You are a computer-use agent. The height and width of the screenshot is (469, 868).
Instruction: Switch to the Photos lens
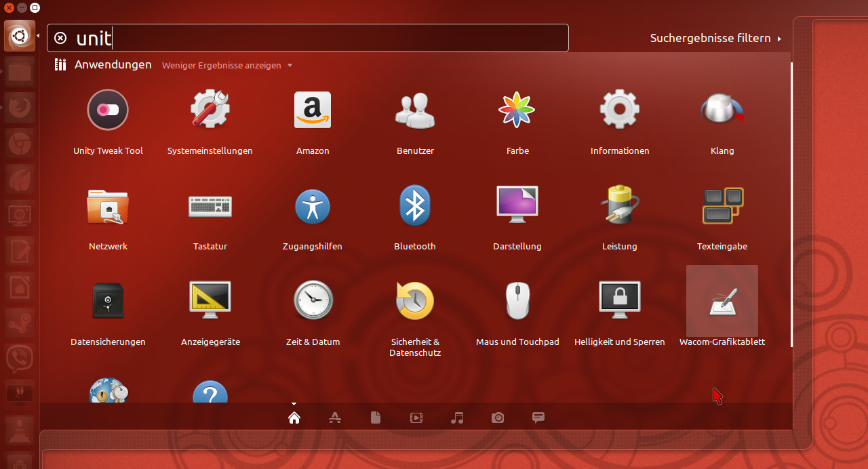[498, 417]
